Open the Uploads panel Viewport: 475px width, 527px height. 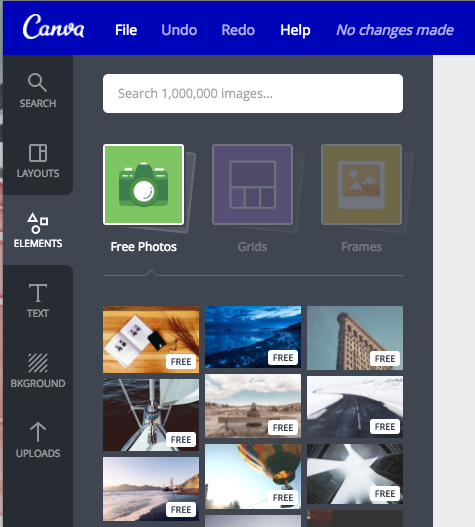(38, 440)
